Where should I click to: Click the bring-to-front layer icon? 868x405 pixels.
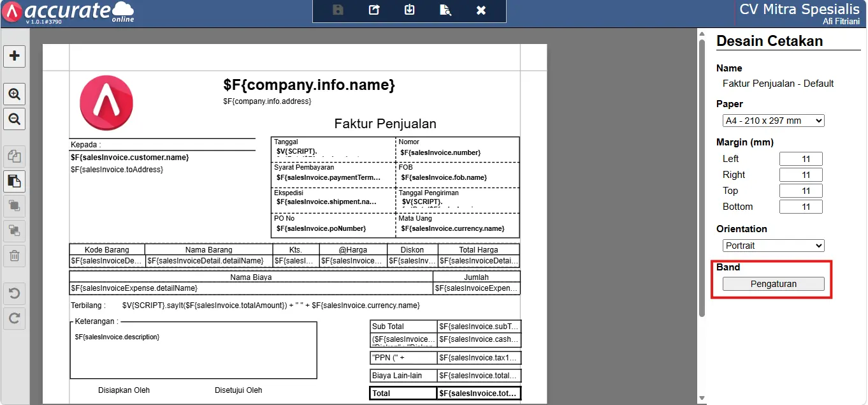pyautogui.click(x=15, y=205)
